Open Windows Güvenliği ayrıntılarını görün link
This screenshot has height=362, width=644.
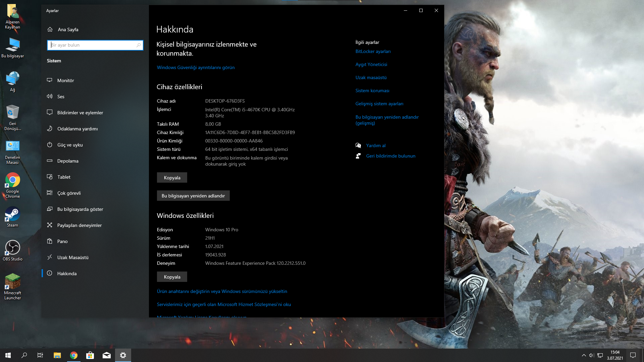pos(196,67)
